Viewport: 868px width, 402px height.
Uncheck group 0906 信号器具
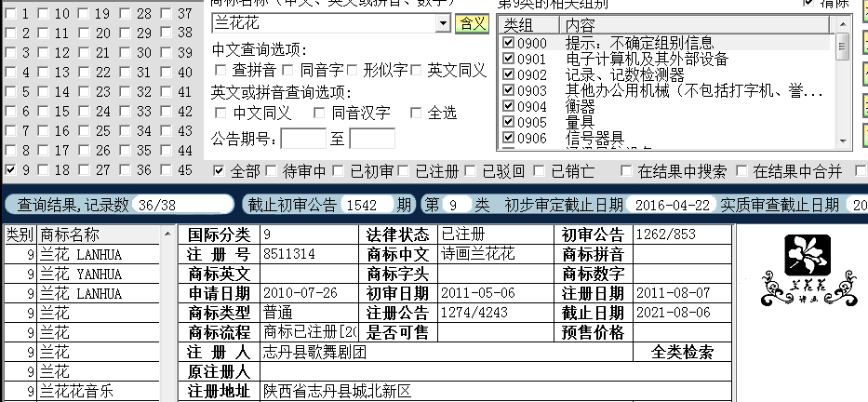coord(508,137)
